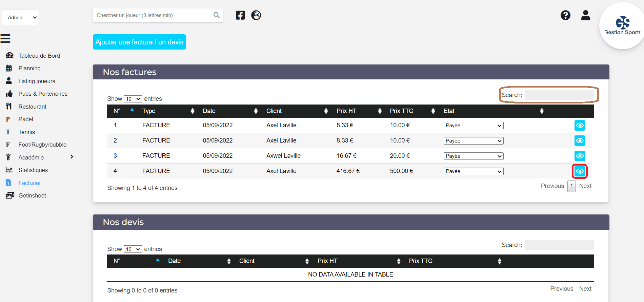The height and width of the screenshot is (302, 644).
Task: Click the Facebook icon in header
Action: [240, 15]
